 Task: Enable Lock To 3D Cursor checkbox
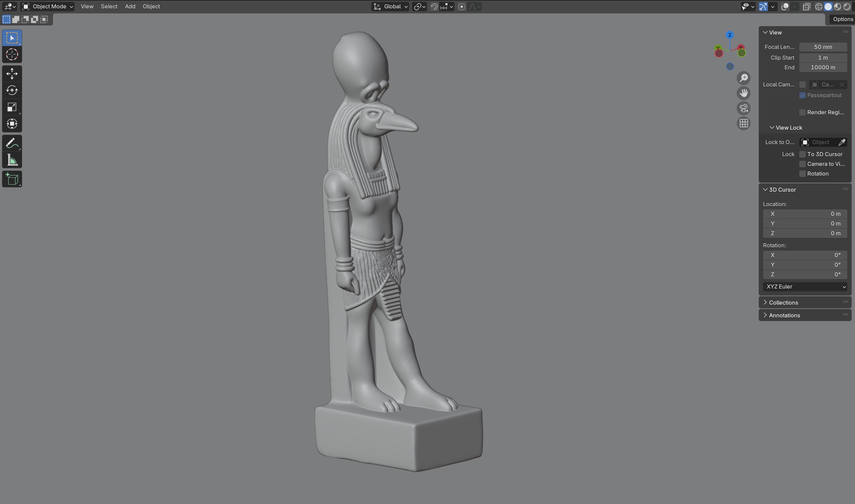[802, 154]
